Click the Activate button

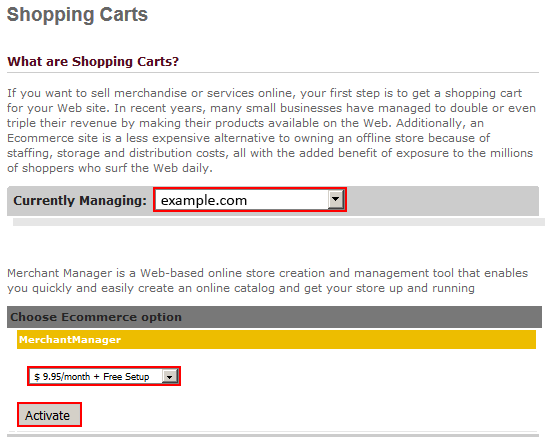tap(49, 415)
